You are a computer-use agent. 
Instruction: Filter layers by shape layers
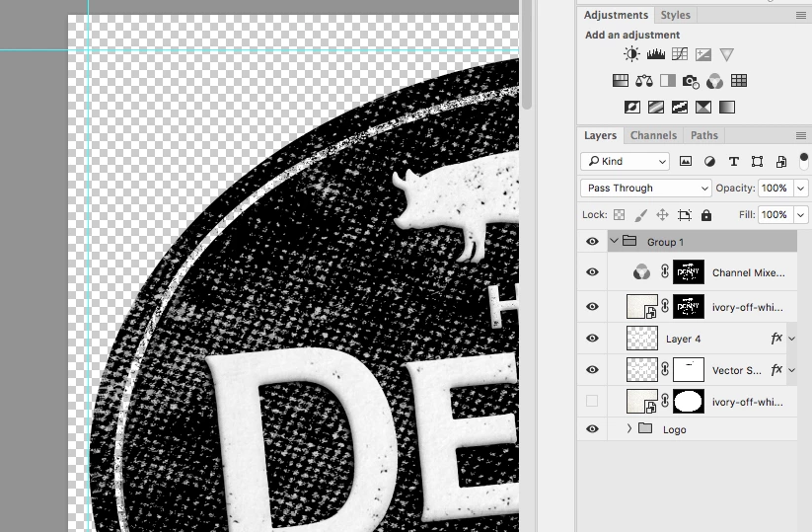(x=757, y=162)
